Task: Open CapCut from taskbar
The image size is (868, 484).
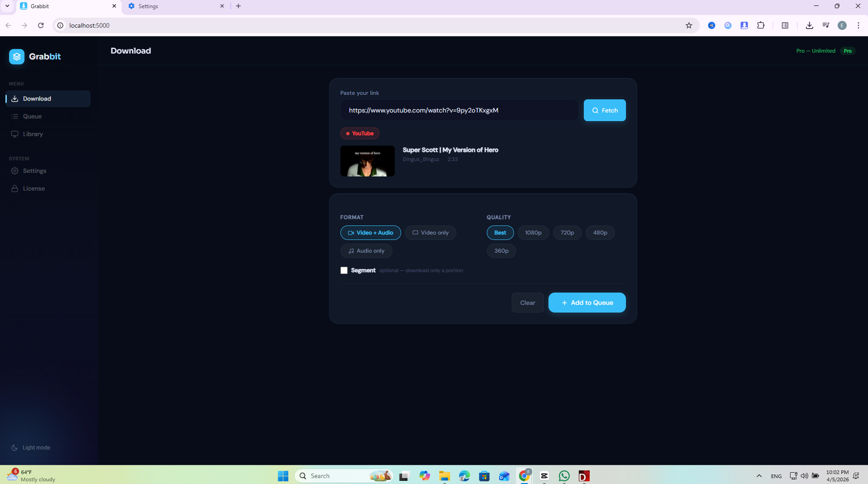Action: 544,476
